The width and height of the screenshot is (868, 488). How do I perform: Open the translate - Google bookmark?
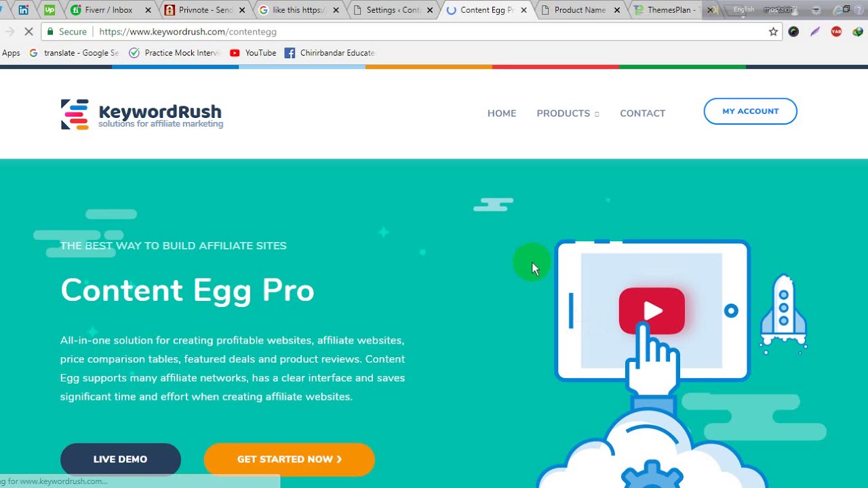click(74, 53)
